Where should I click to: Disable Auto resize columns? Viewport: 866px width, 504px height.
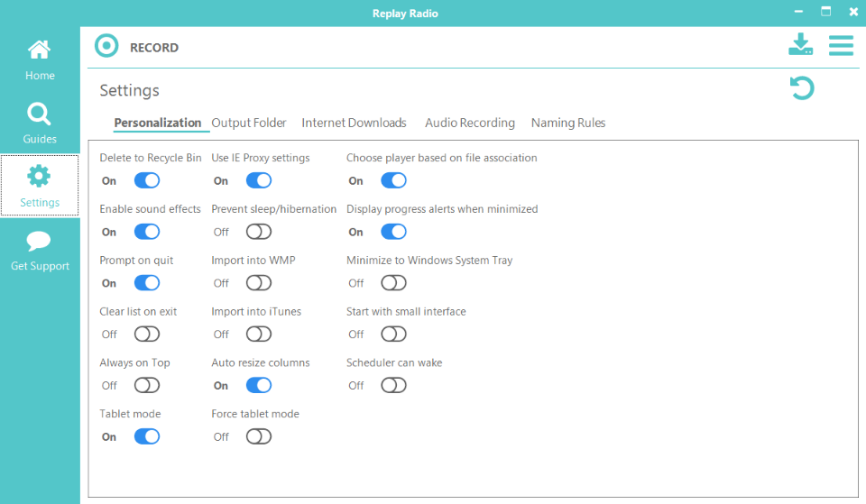259,385
